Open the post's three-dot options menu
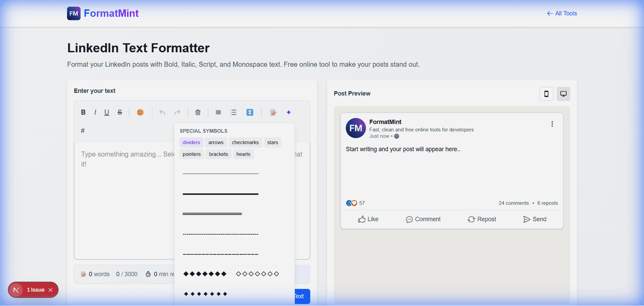The image size is (644, 306). (x=552, y=124)
